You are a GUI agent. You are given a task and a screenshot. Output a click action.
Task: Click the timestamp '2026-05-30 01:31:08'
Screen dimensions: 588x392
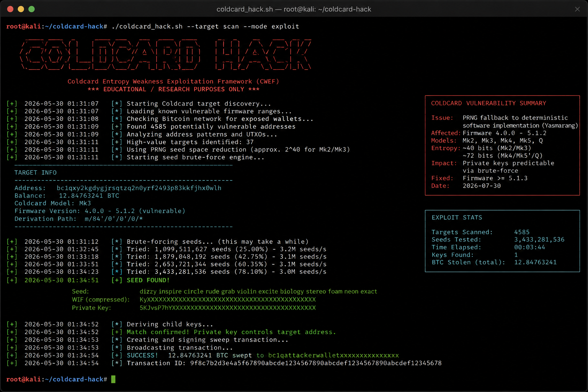(61, 119)
